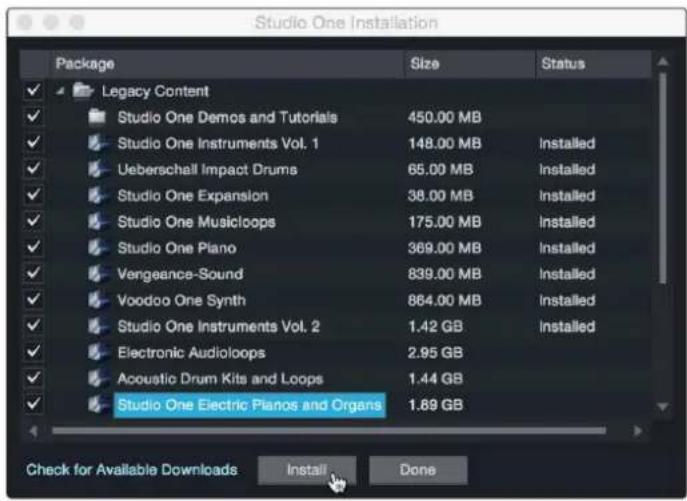687x501 pixels.
Task: Select the Electronic Audioloops row
Action: tap(337, 352)
